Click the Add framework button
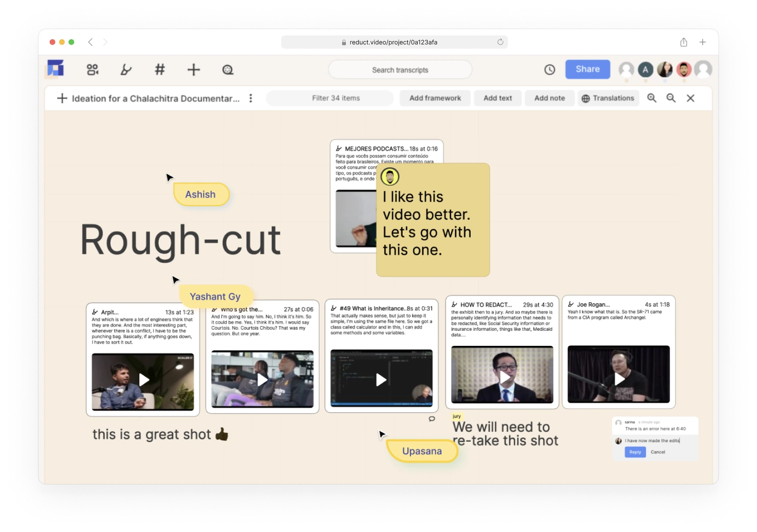Screen dimensions: 757x532 (x=435, y=98)
